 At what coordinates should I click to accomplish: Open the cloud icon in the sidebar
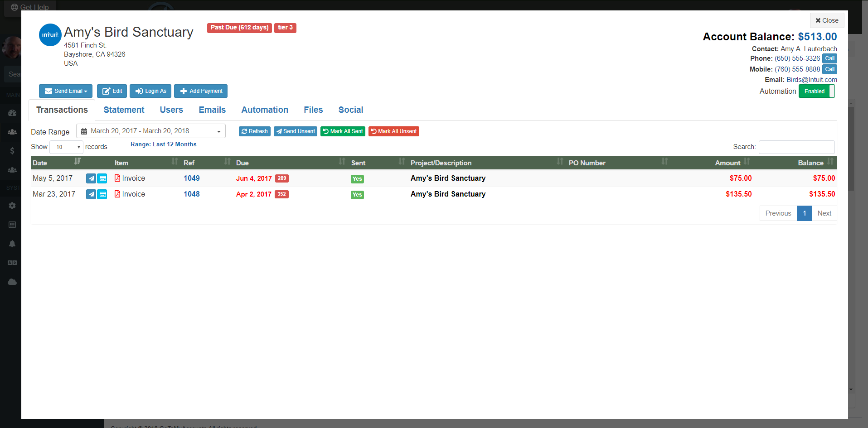point(12,282)
